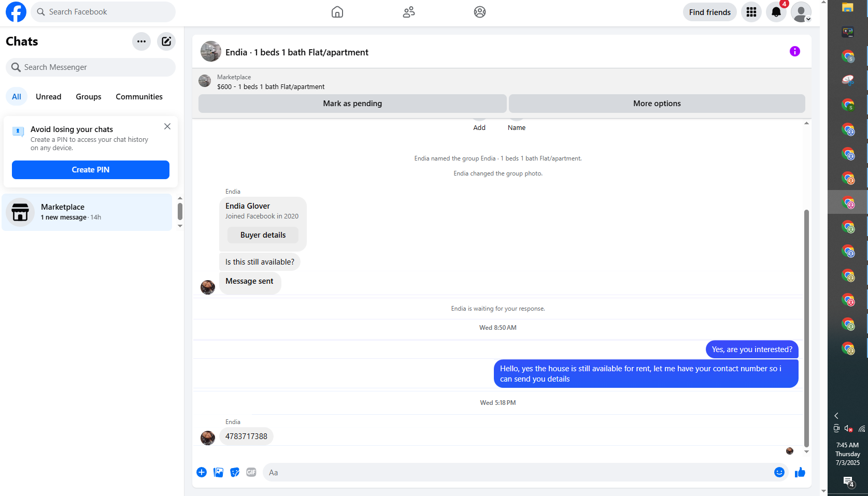Screen dimensions: 868x496
Task: Click chat list scrollbar down arrow
Action: (x=180, y=226)
